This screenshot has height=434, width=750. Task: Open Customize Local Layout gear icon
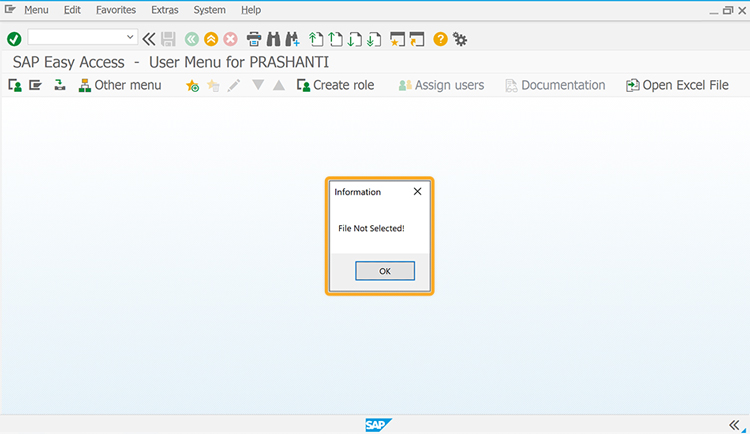coord(460,39)
